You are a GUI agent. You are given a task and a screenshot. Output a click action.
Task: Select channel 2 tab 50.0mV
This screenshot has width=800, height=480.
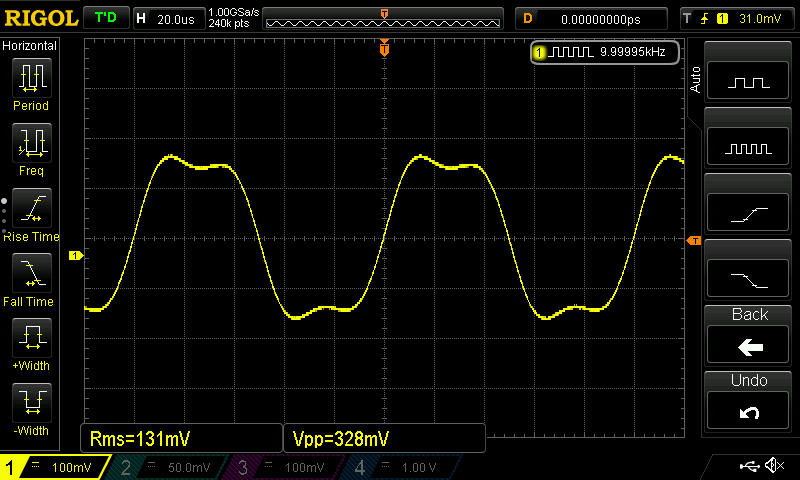click(166, 467)
